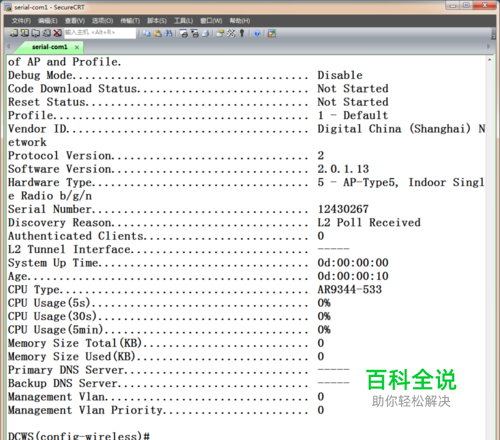The image size is (500, 440).
Task: Open the 脚本(S) menu
Action: coord(157,21)
